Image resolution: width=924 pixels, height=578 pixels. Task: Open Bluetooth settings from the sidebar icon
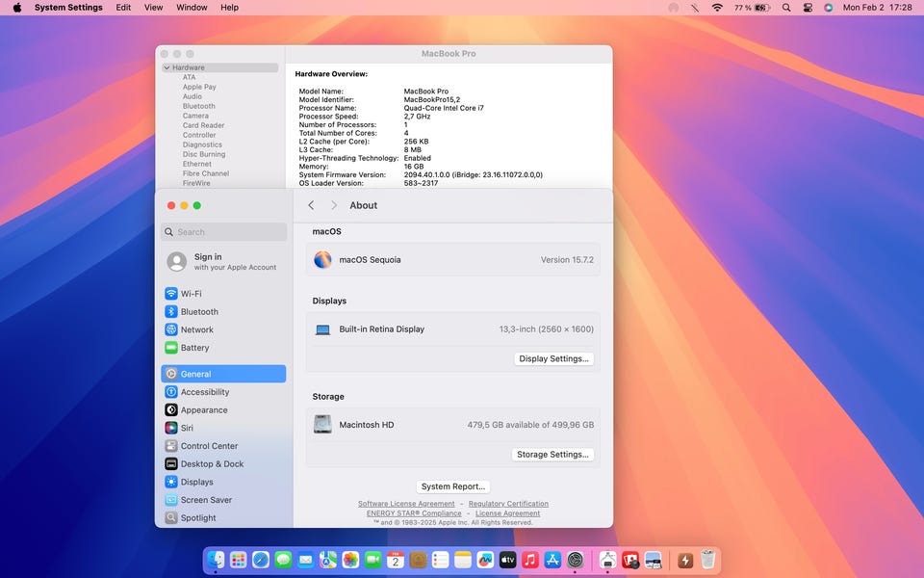pos(171,312)
